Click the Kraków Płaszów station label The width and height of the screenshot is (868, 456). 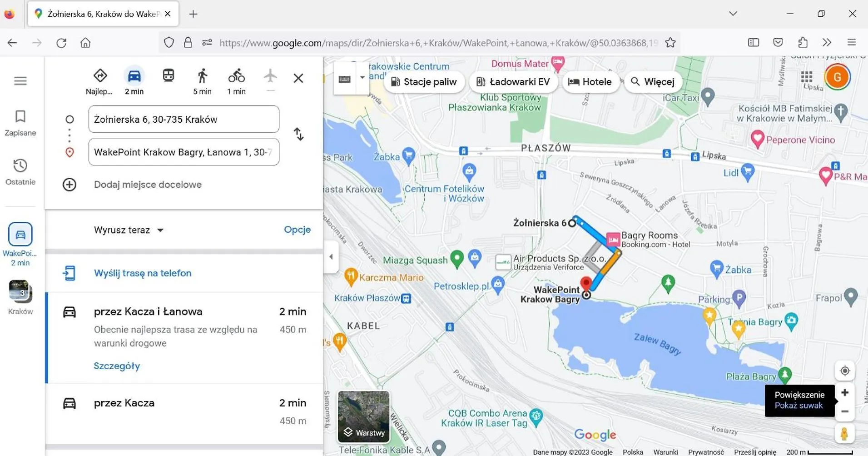click(x=367, y=298)
